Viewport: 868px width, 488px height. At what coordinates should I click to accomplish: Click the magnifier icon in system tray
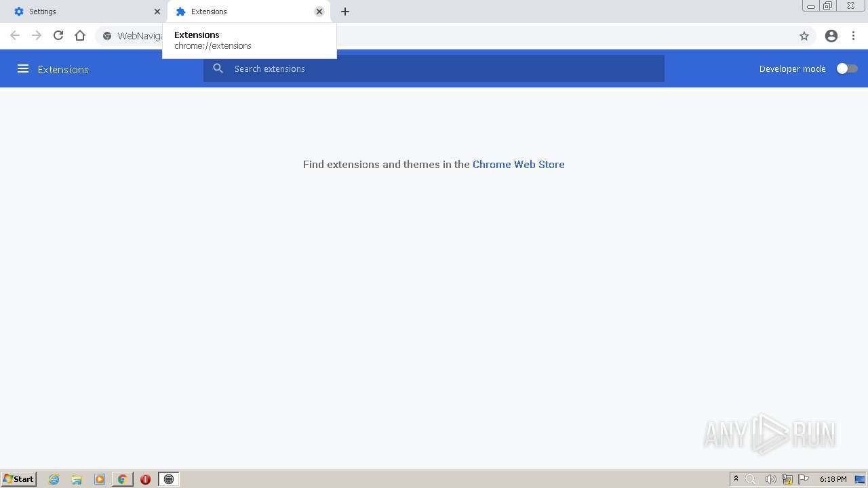(x=751, y=479)
